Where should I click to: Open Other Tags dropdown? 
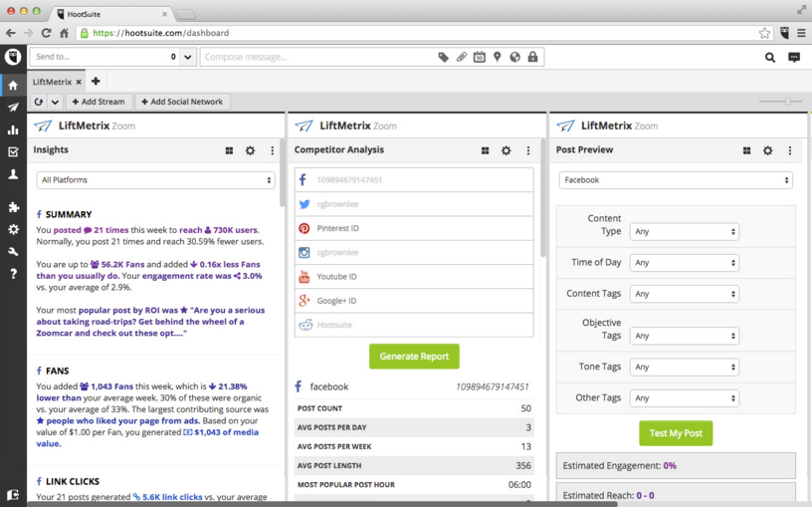coord(684,398)
